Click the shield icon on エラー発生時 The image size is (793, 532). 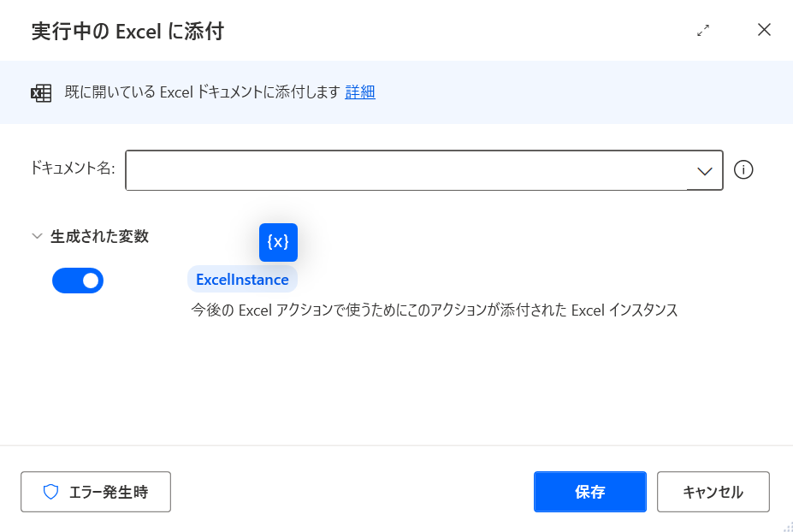point(50,492)
